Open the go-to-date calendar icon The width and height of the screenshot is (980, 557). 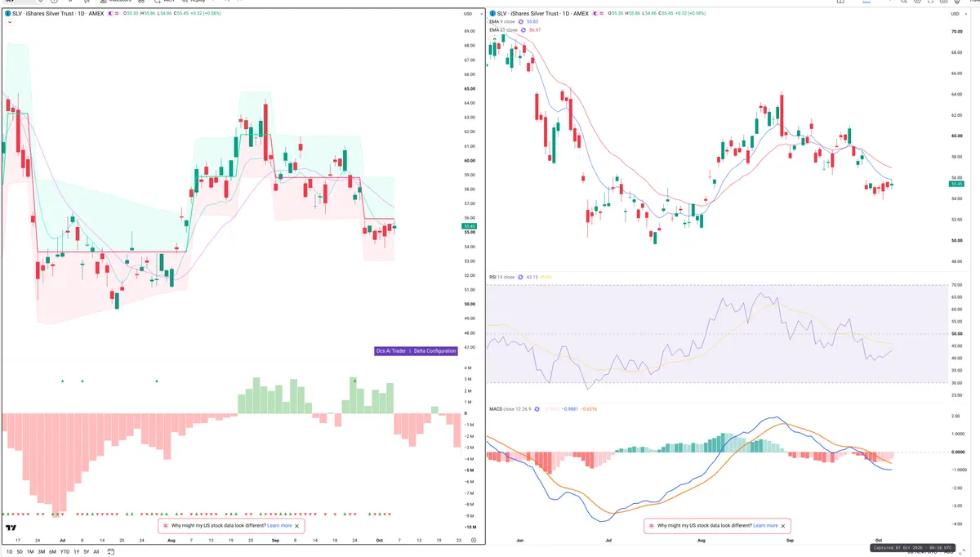pyautogui.click(x=111, y=552)
